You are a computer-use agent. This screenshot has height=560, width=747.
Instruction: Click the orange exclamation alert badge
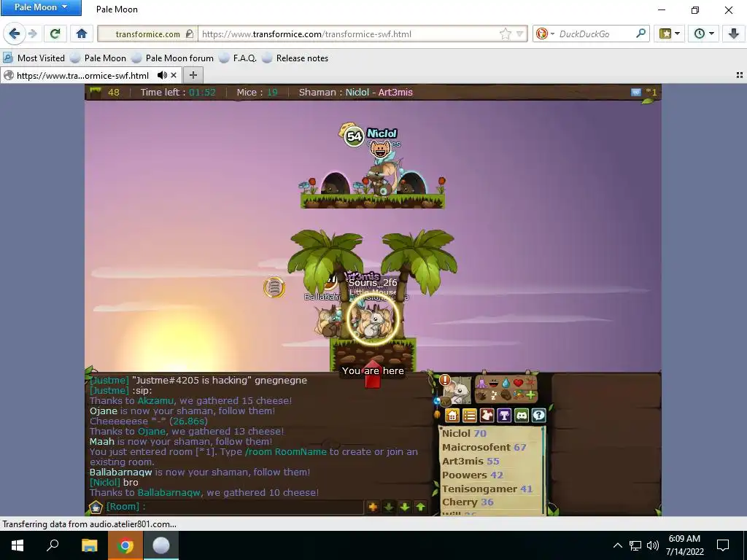coord(445,380)
